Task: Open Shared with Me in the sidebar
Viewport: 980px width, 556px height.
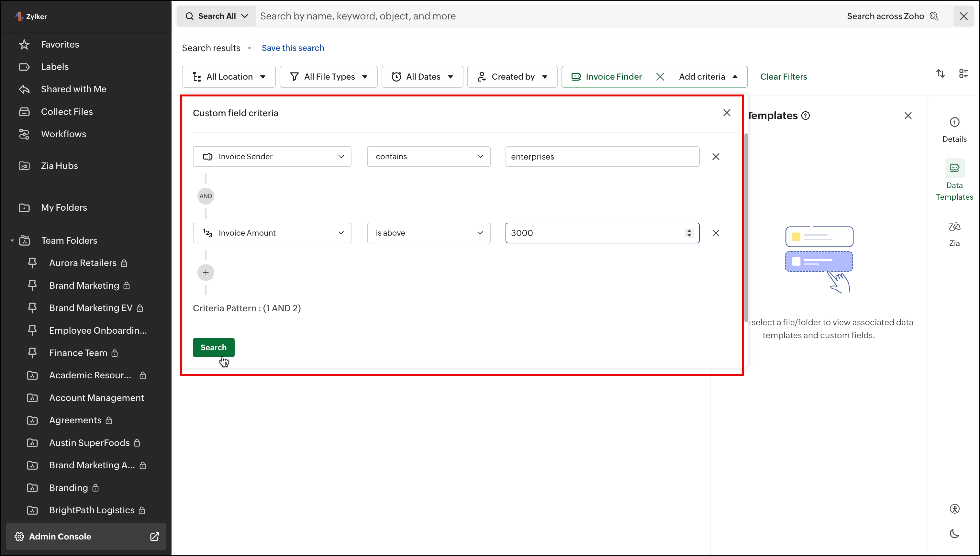Action: (x=73, y=89)
